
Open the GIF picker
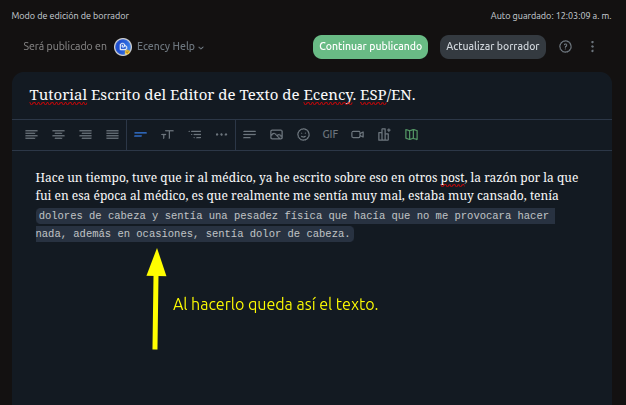coord(330,135)
